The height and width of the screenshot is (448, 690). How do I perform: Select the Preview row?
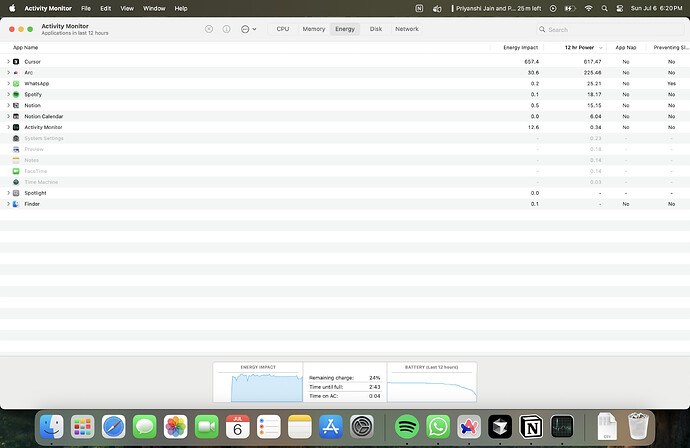(x=345, y=149)
